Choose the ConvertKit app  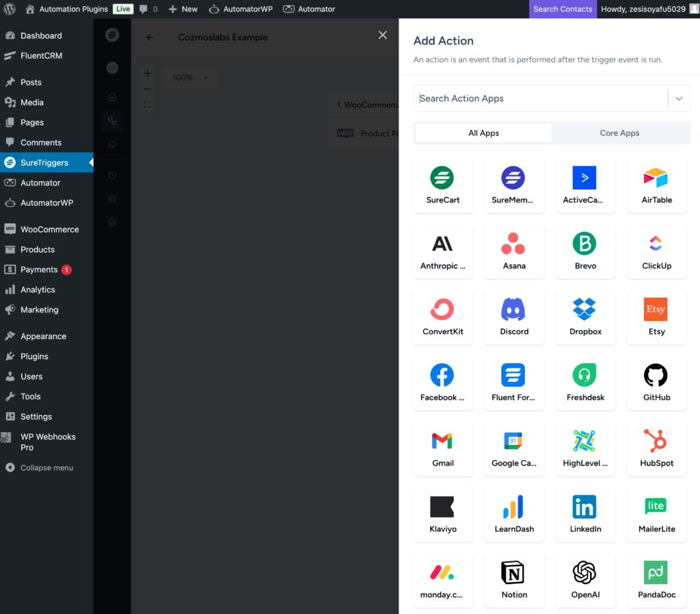[442, 317]
